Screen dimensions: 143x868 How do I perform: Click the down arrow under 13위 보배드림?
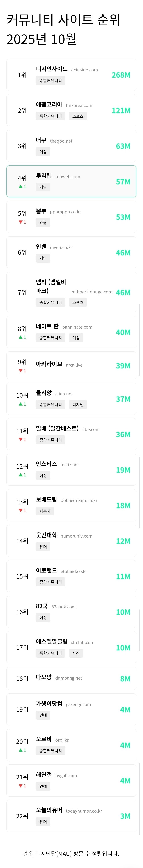tap(21, 511)
